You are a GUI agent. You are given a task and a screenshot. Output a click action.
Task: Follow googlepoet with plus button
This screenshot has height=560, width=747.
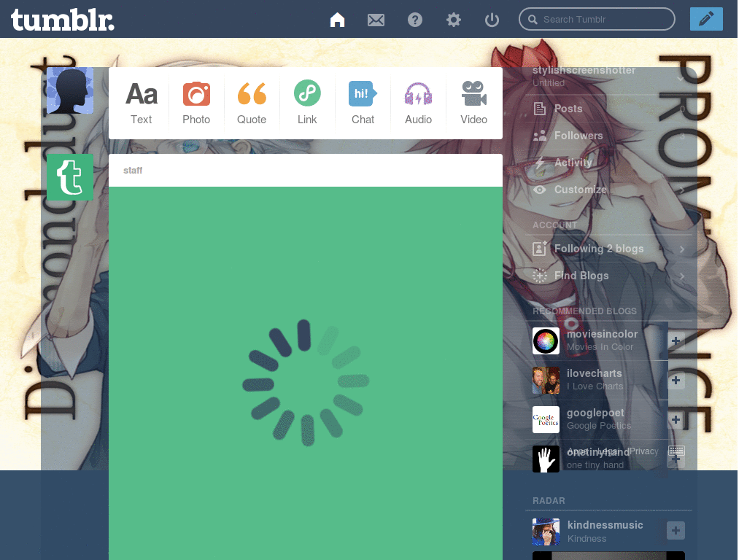tap(676, 419)
